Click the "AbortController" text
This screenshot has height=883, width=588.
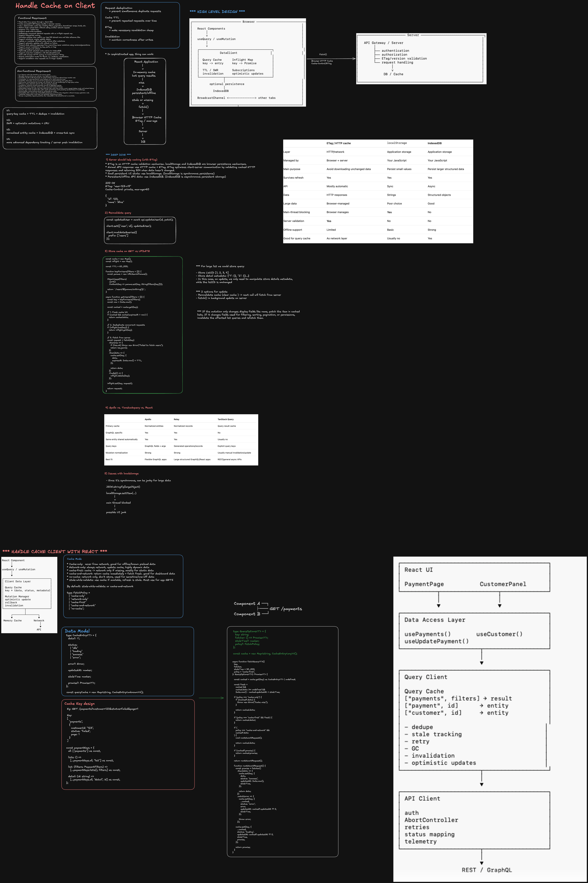pos(431,820)
